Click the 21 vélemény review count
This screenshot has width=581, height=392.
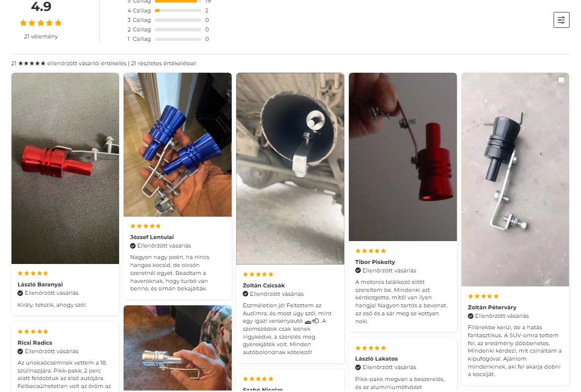coord(41,36)
